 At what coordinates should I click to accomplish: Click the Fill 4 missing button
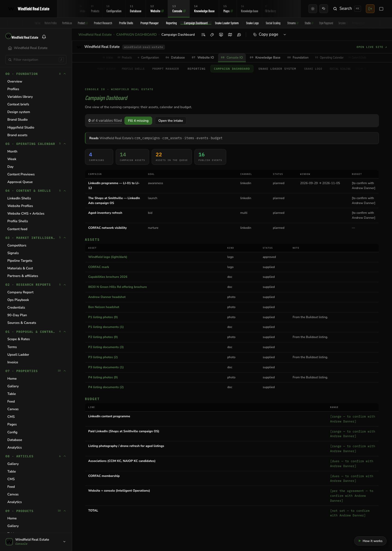(138, 121)
